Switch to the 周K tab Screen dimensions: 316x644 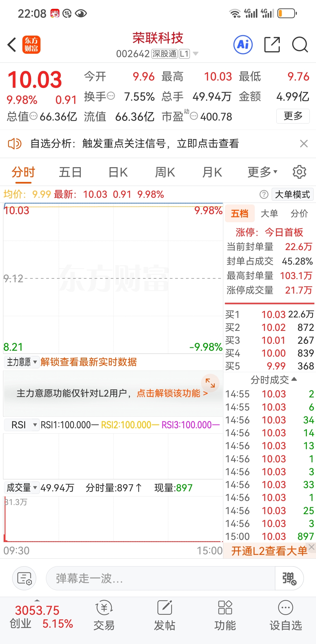pyautogui.click(x=165, y=172)
